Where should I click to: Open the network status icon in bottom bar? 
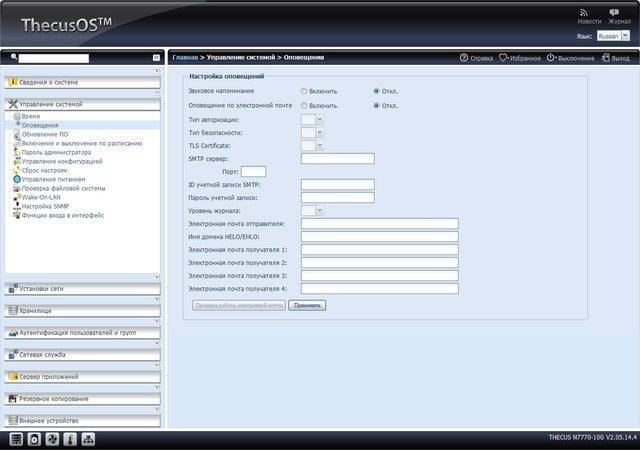tap(88, 439)
